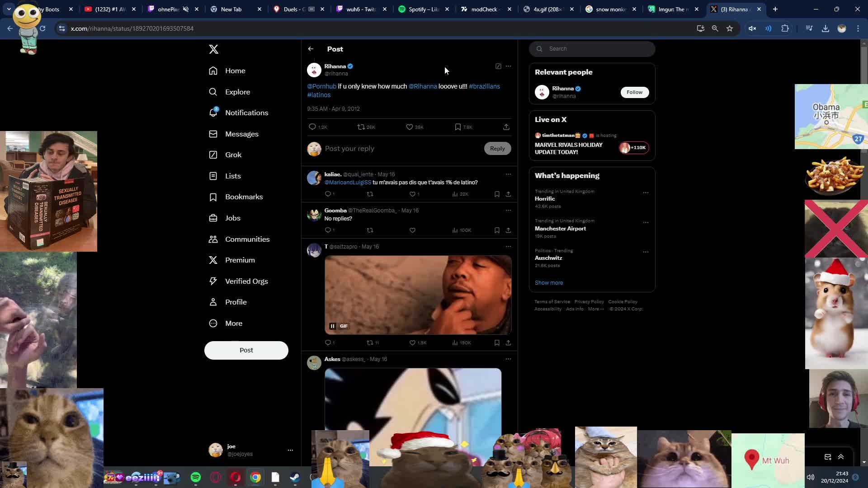Open Steam from the taskbar
Image resolution: width=868 pixels, height=488 pixels.
point(295,477)
